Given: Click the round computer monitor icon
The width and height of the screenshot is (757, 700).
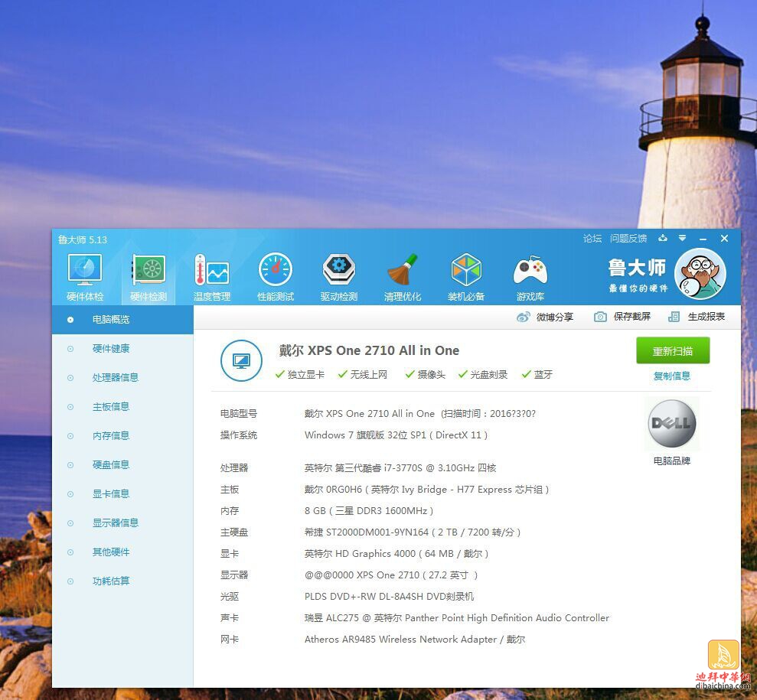Looking at the screenshot, I should tap(241, 360).
